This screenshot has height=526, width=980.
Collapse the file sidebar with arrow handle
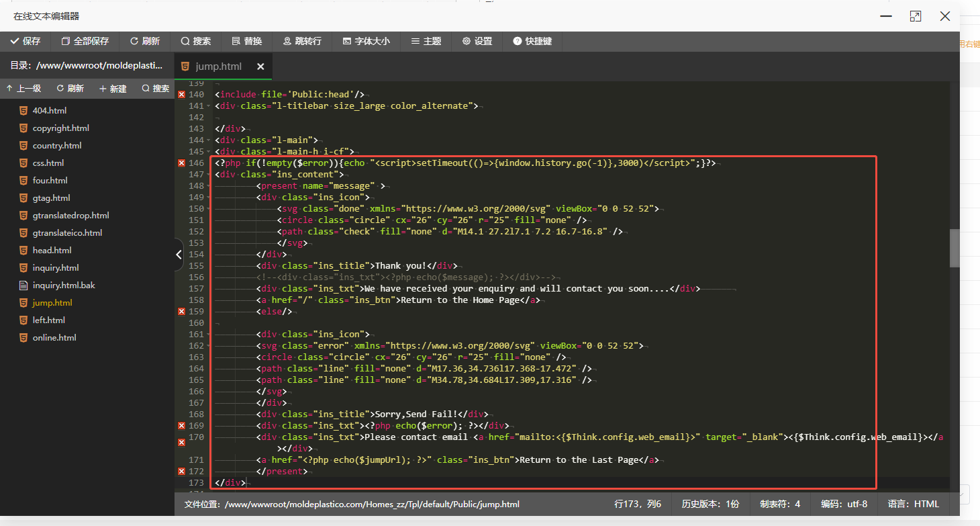point(179,255)
